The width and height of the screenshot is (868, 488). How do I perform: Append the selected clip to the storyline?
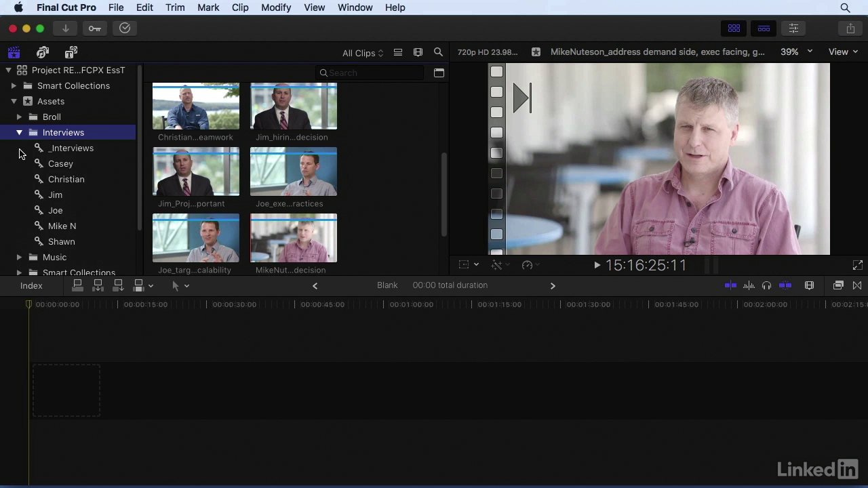coord(118,285)
